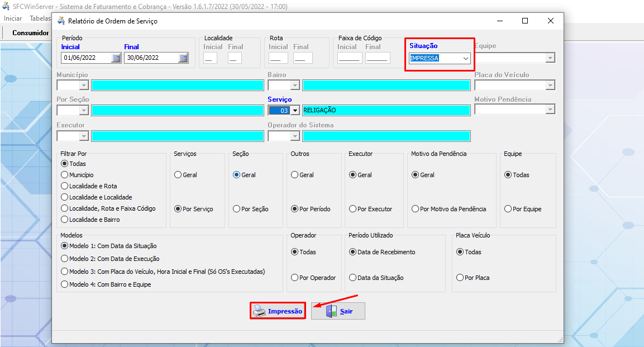The height and width of the screenshot is (347, 644).
Task: Click the Sair exit button
Action: point(338,311)
